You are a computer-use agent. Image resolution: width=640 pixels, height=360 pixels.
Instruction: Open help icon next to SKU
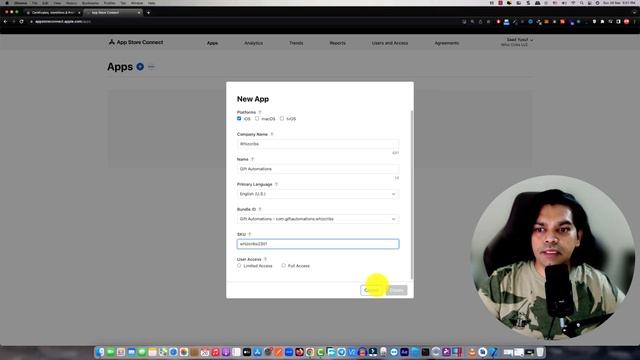249,234
